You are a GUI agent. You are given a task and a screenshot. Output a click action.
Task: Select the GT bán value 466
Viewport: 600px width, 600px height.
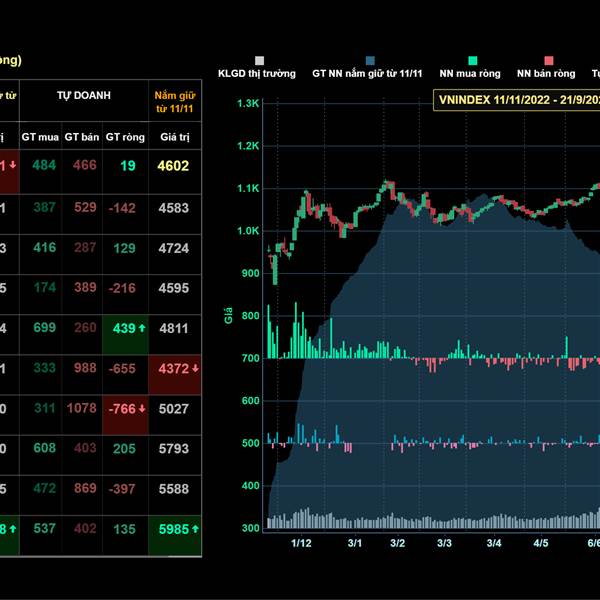(85, 165)
